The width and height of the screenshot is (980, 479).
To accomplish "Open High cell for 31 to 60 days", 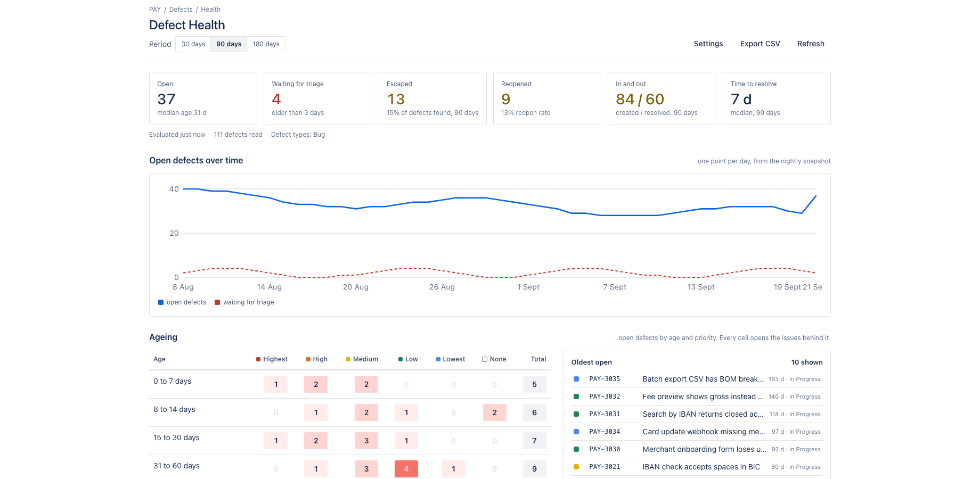I will pos(316,469).
